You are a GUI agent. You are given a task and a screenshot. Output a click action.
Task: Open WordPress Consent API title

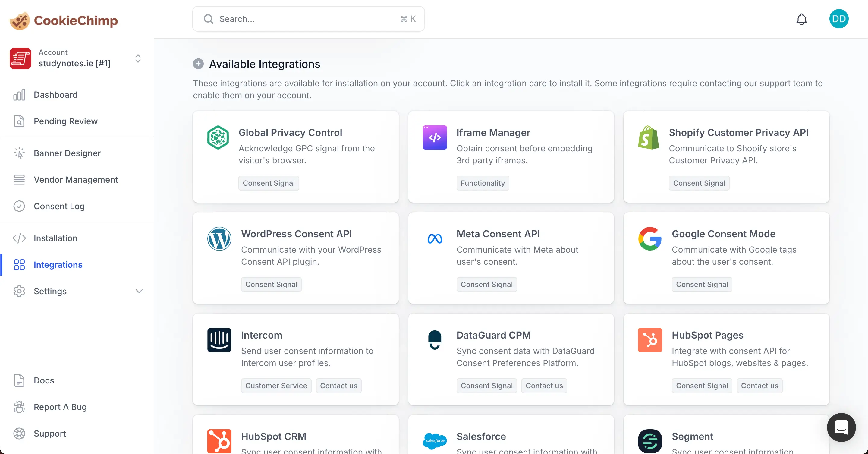pyautogui.click(x=296, y=234)
